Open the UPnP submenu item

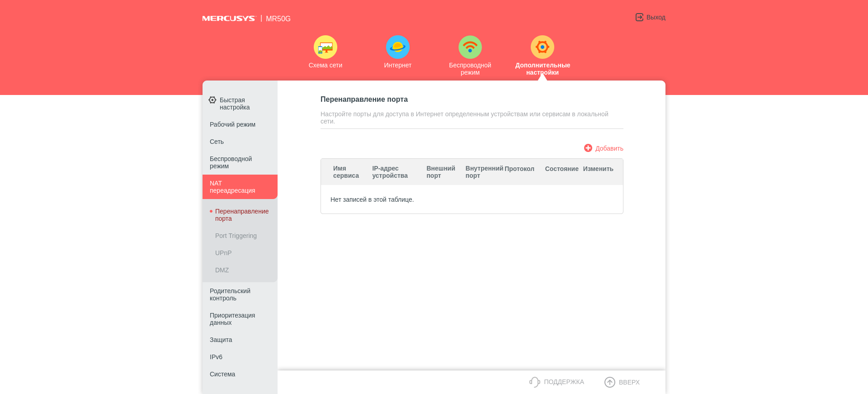223,253
